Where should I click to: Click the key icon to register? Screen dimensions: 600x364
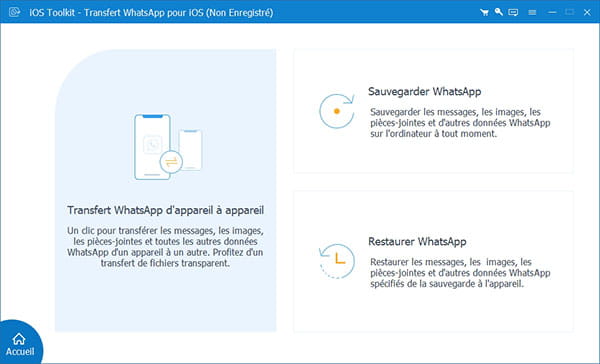498,12
